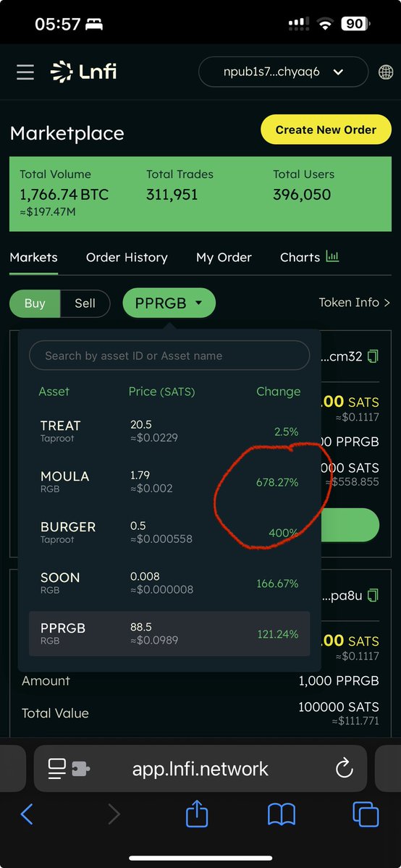The height and width of the screenshot is (868, 401).
Task: Focus the asset search input field
Action: (169, 355)
